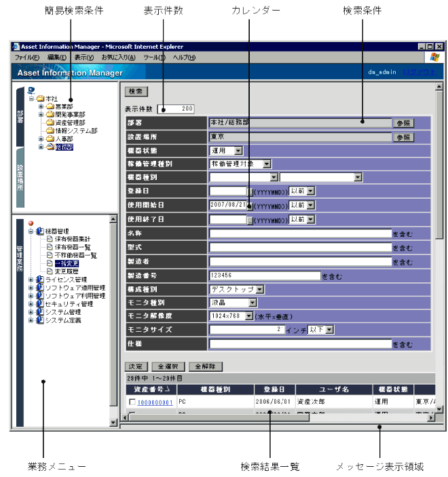Click the results horizontal scrollbar thumb

[219, 418]
